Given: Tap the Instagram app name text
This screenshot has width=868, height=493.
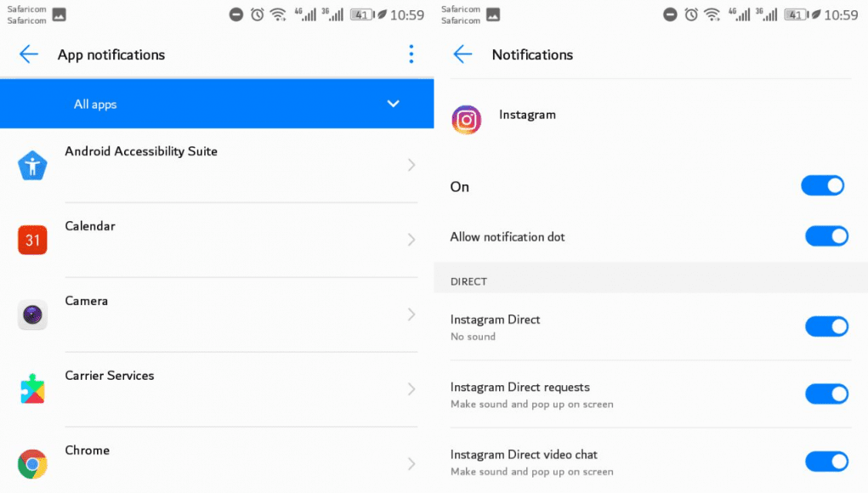Looking at the screenshot, I should click(x=527, y=115).
